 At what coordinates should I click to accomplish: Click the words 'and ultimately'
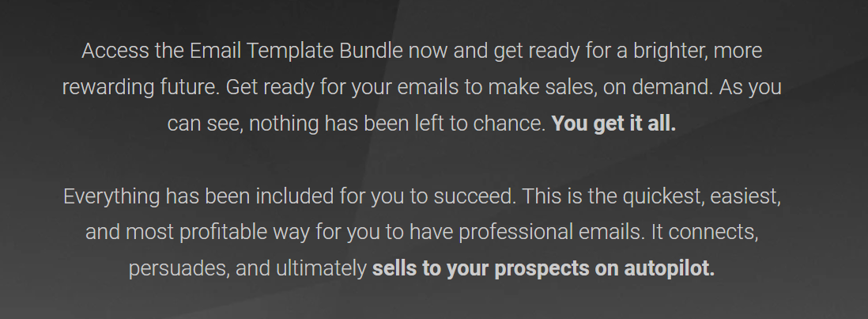(301, 269)
